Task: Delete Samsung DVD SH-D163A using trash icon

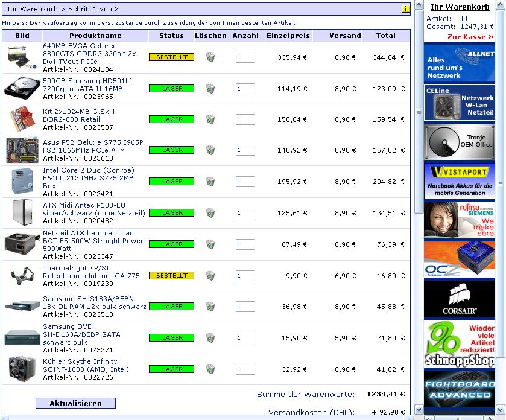Action: coord(210,338)
